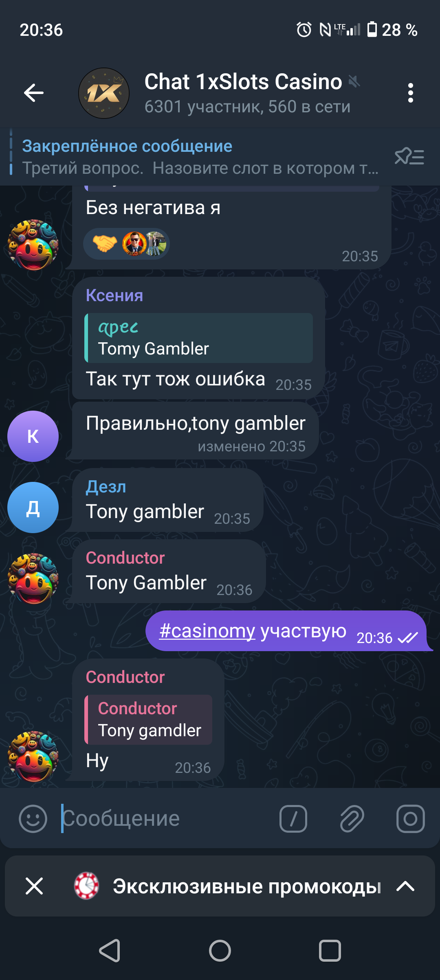Open the three-dot chat menu

click(410, 93)
